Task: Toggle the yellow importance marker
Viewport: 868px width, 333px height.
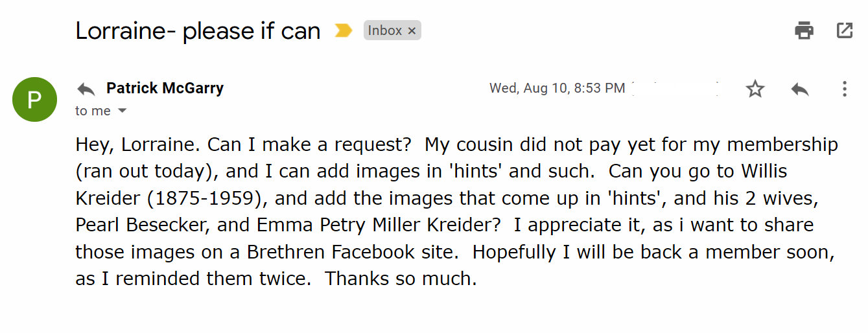Action: point(343,30)
